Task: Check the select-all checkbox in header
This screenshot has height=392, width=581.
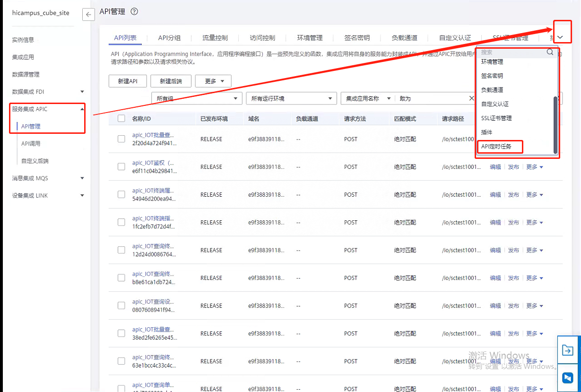Action: (x=121, y=119)
